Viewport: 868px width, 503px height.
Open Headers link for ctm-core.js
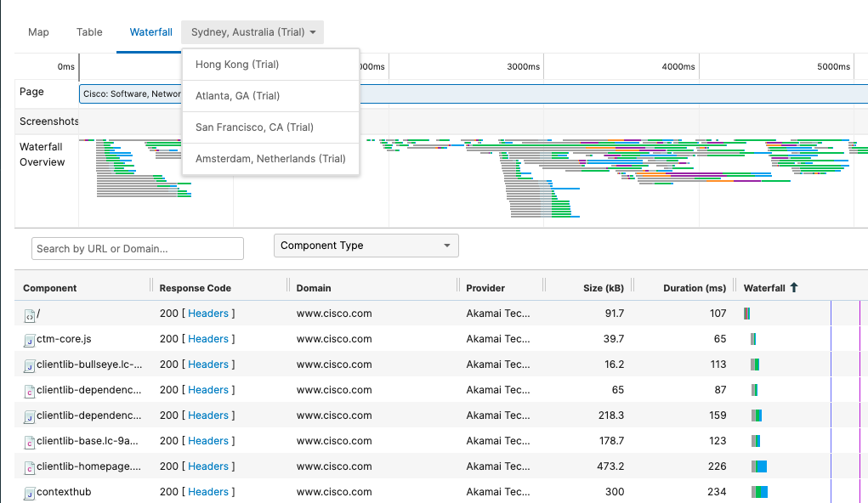pos(208,339)
